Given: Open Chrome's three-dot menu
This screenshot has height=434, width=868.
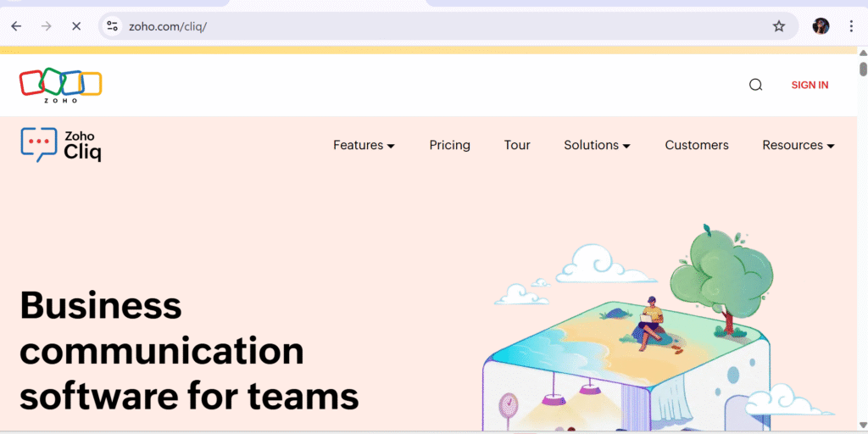Looking at the screenshot, I should click(851, 26).
